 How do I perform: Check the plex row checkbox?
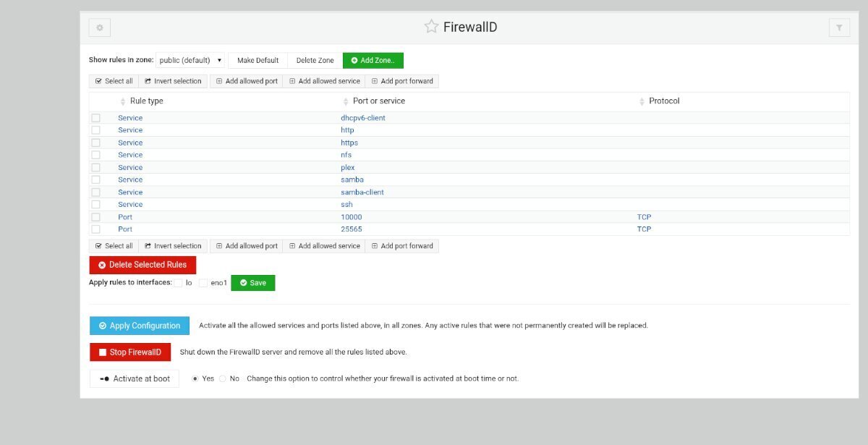pyautogui.click(x=95, y=167)
